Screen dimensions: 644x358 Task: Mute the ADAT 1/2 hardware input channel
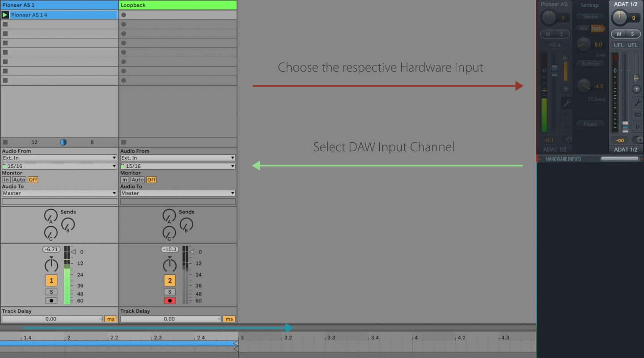click(619, 34)
